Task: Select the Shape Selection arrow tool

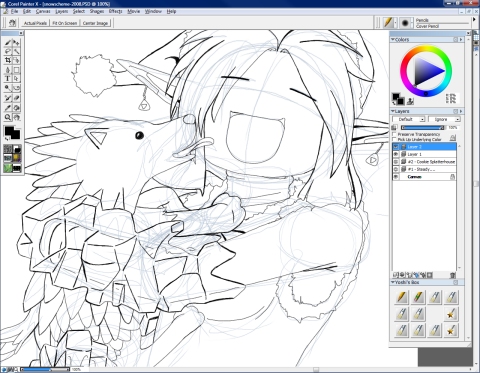Action: [16, 79]
